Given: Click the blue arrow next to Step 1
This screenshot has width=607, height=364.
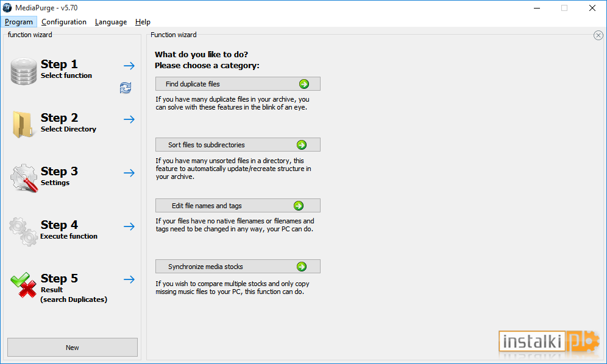Looking at the screenshot, I should tap(129, 66).
